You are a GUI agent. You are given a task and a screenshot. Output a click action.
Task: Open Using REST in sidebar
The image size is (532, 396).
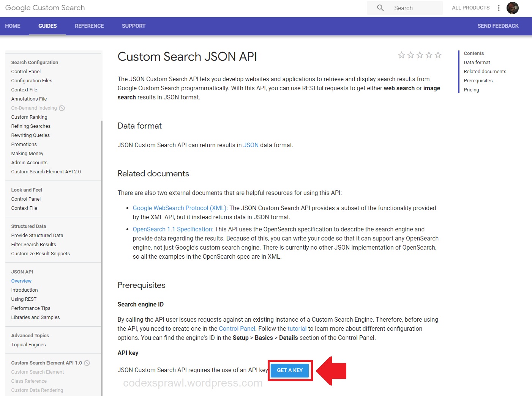pos(24,299)
